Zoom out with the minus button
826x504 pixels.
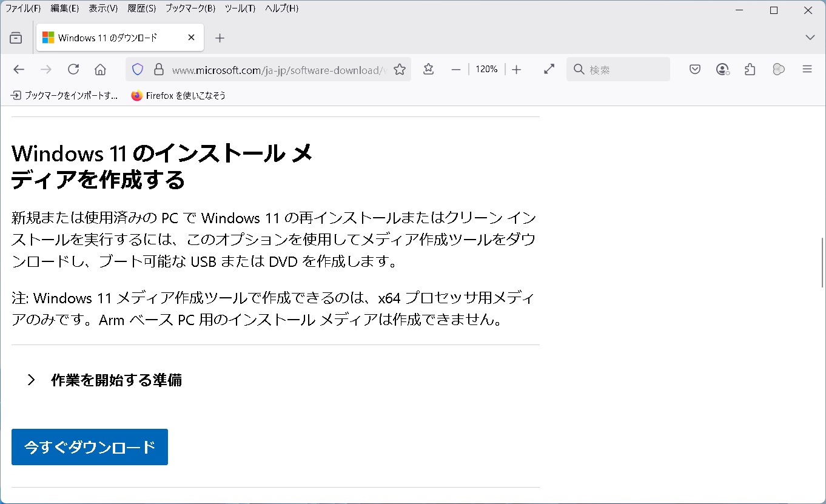(x=456, y=69)
